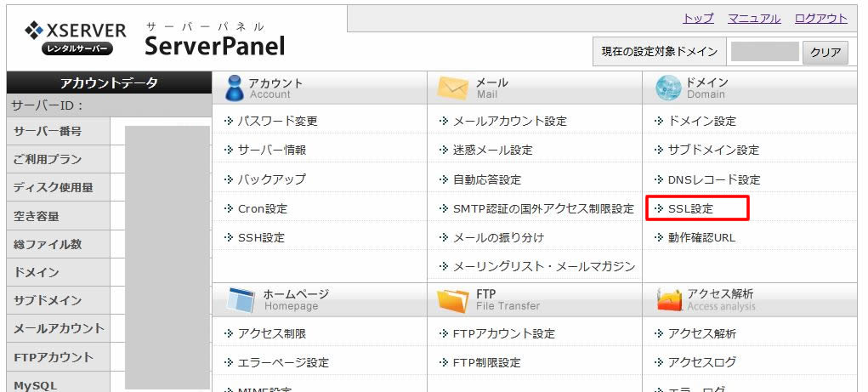Open the トップ link
The width and height of the screenshot is (868, 392).
coord(698,18)
